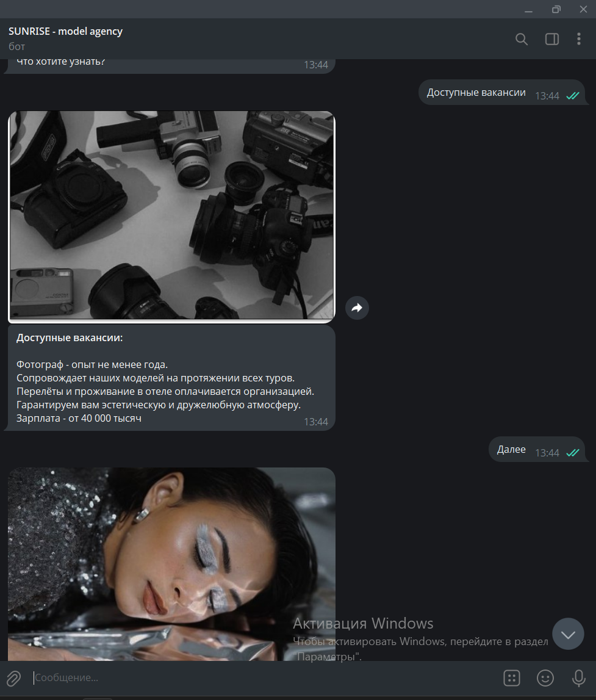This screenshot has height=700, width=596.
Task: Click the double checkmarks on 'Далее' message
Action: [572, 453]
